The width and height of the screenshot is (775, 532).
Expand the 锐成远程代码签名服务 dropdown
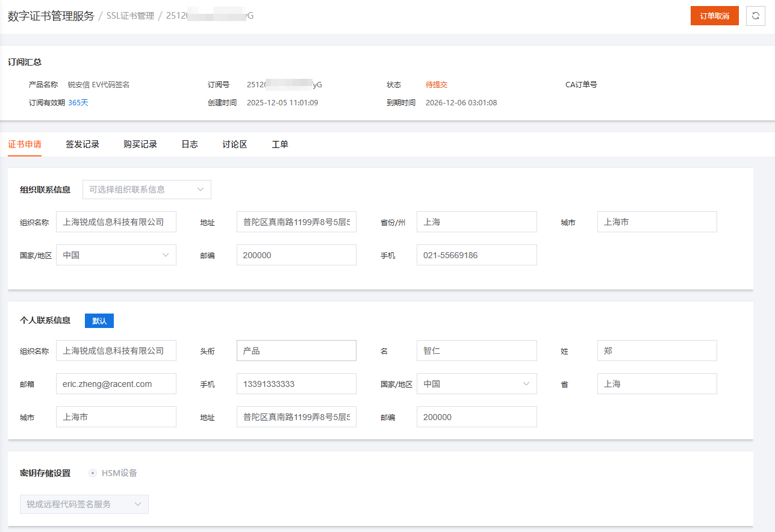[x=84, y=504]
